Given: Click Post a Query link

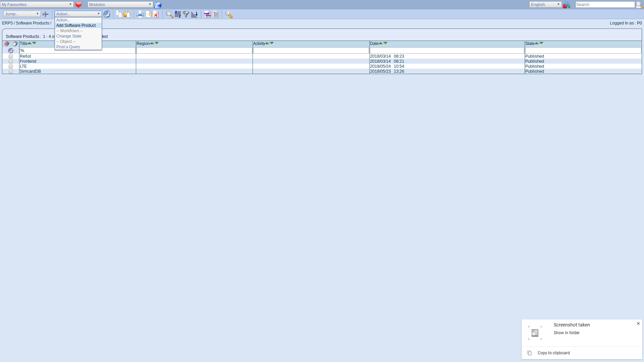Looking at the screenshot, I should pyautogui.click(x=68, y=47).
